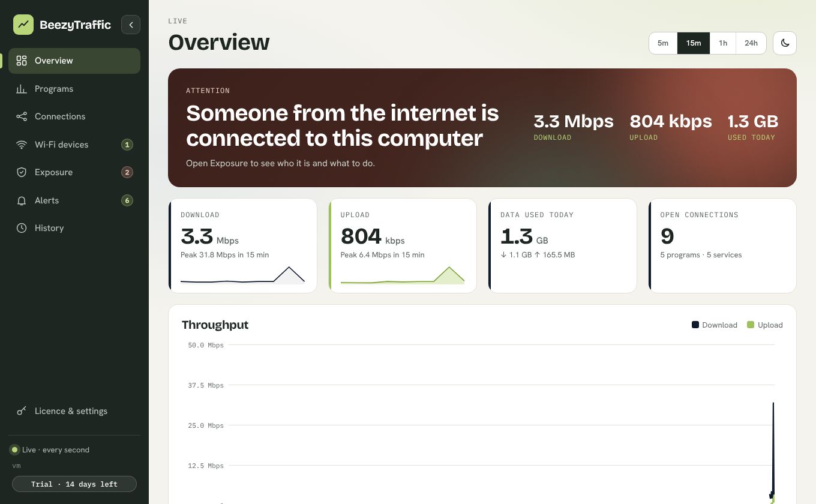The width and height of the screenshot is (816, 504).
Task: Click the Download card sparkline
Action: click(242, 275)
